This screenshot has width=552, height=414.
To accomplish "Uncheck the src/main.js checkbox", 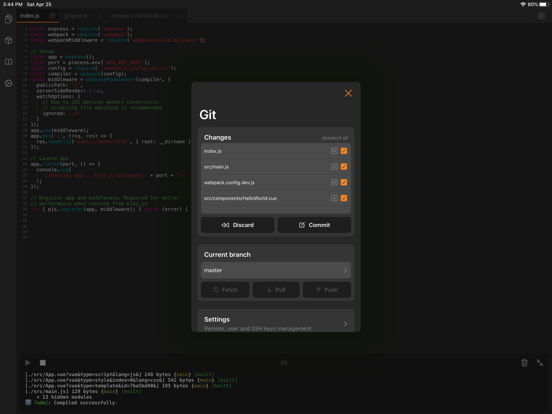I will pos(344,167).
